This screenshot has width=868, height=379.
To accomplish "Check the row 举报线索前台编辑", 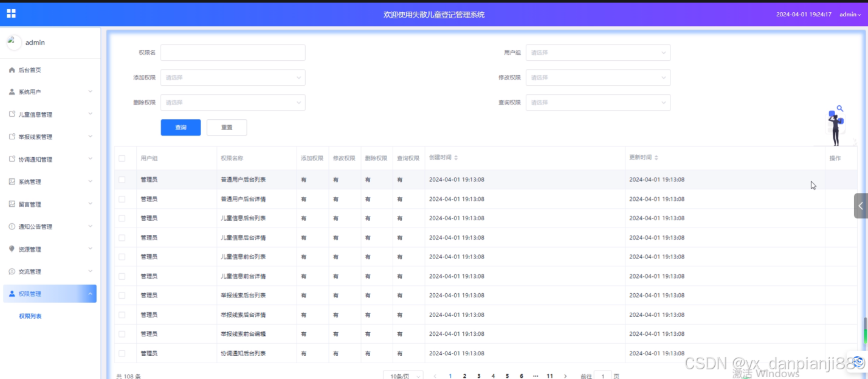I will [x=122, y=334].
